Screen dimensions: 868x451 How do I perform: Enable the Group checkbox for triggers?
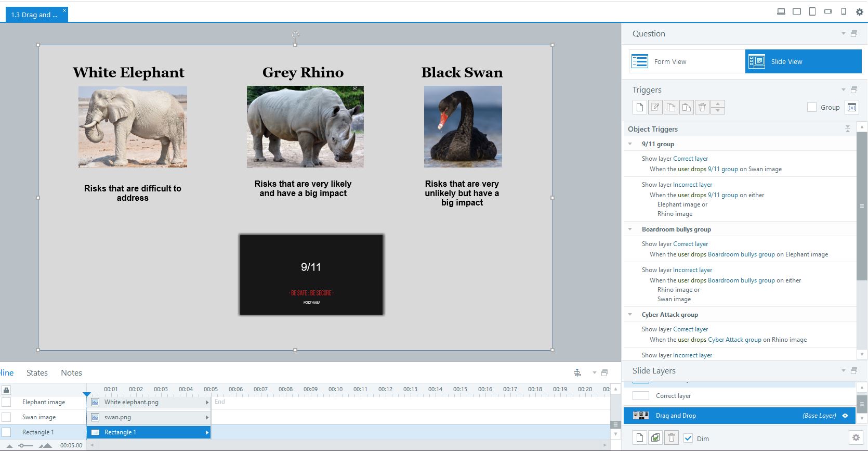pos(811,107)
